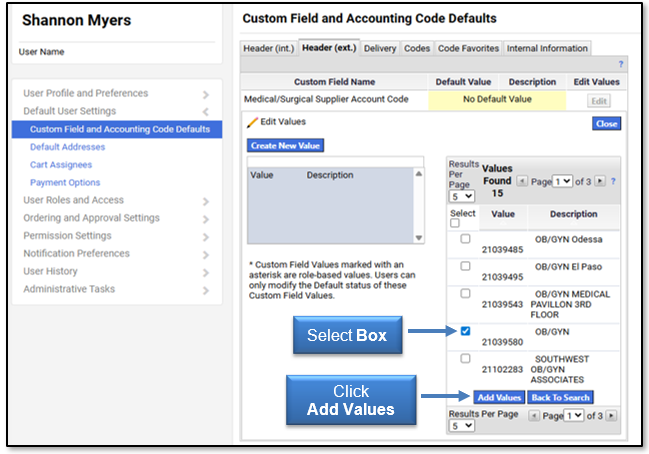The width and height of the screenshot is (649, 454).
Task: Sort by the Value column header
Action: click(503, 214)
